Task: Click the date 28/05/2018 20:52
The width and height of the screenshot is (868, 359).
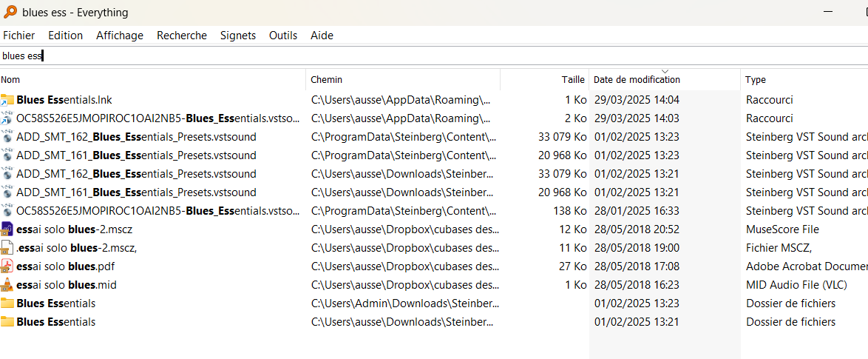Action: click(637, 229)
